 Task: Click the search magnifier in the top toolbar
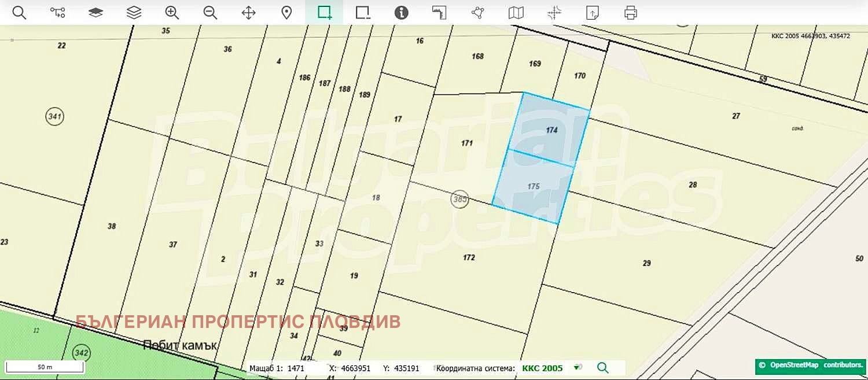19,13
